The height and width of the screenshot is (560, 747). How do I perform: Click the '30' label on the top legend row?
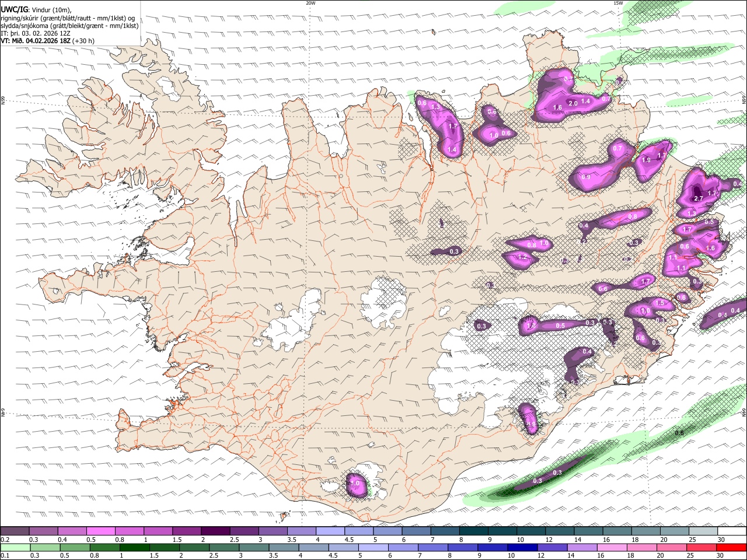pyautogui.click(x=721, y=540)
